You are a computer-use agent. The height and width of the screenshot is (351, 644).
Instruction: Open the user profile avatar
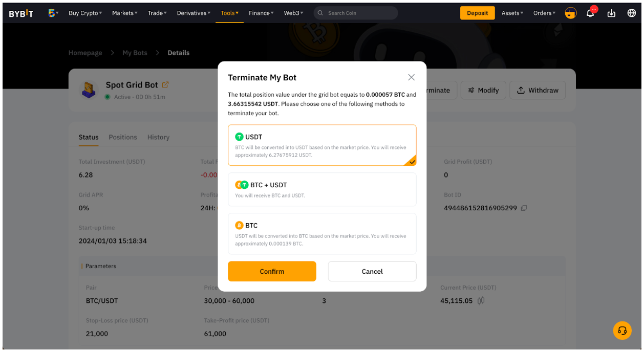(x=570, y=13)
